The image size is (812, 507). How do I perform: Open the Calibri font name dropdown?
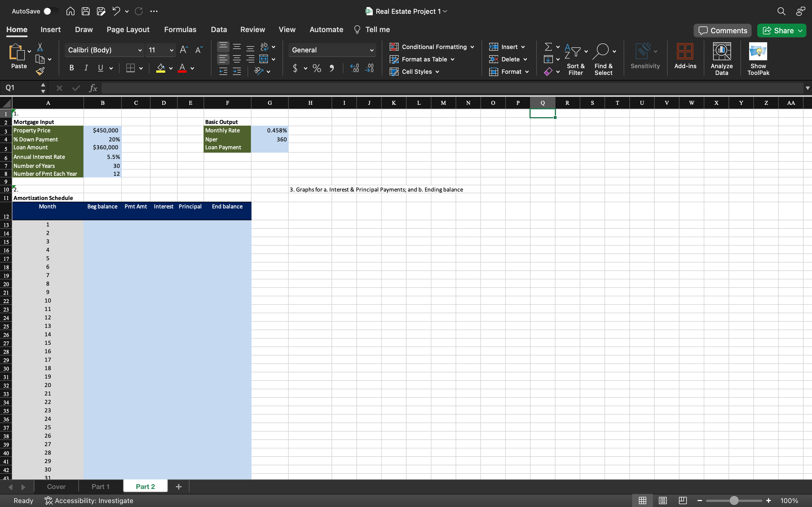140,50
